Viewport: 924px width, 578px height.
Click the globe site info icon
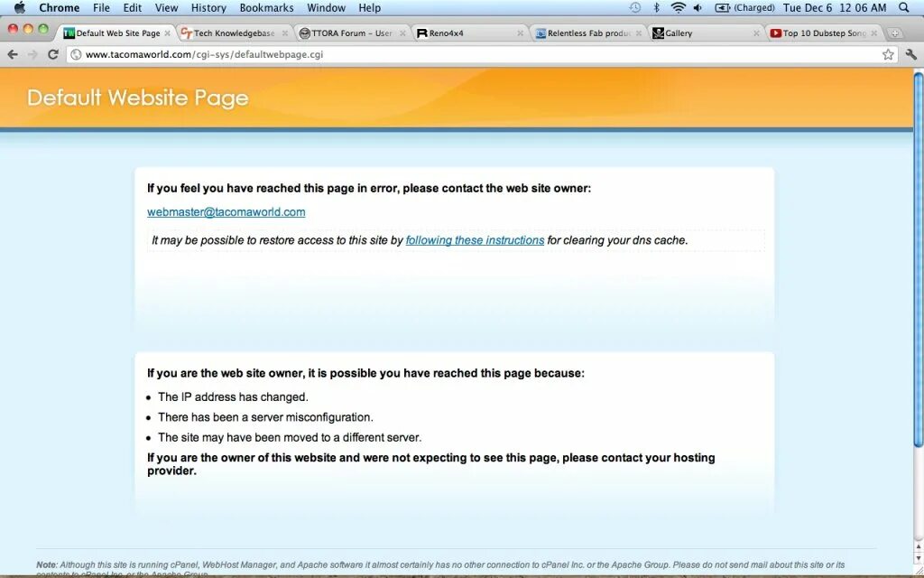tap(76, 54)
